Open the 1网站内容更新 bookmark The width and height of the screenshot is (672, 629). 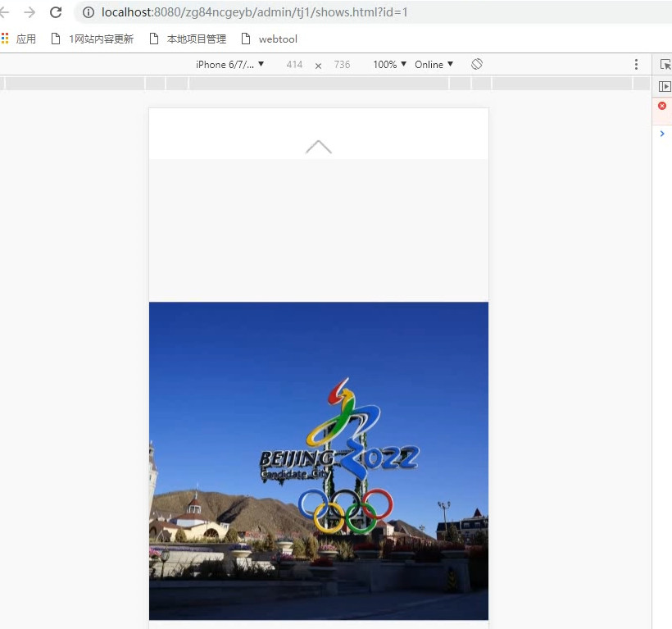coord(93,39)
